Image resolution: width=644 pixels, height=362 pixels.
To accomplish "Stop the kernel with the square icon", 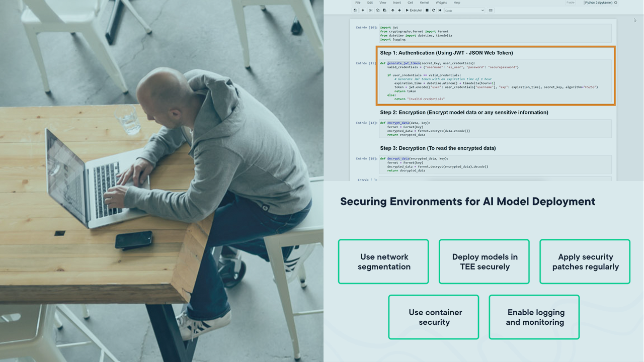I will [x=427, y=10].
